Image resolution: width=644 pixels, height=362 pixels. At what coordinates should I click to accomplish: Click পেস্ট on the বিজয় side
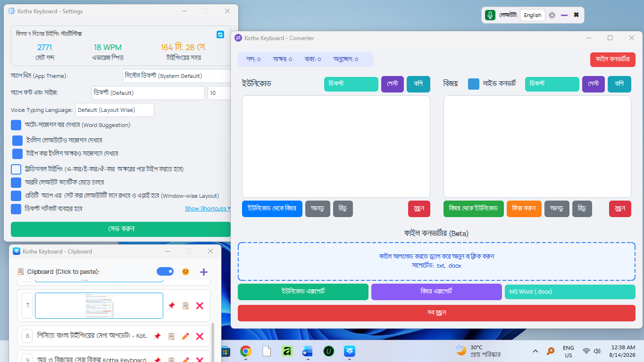(594, 84)
